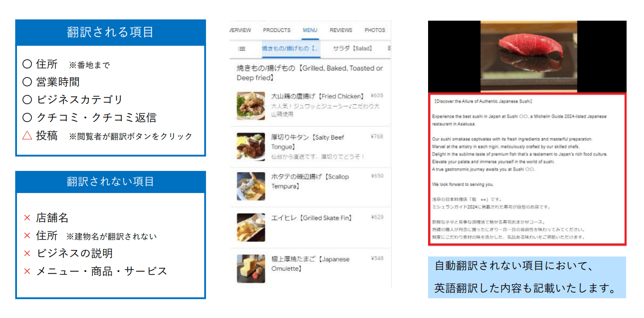
Task: Click the 英語翻訳した内容も記載いたします caption line
Action: point(525,288)
